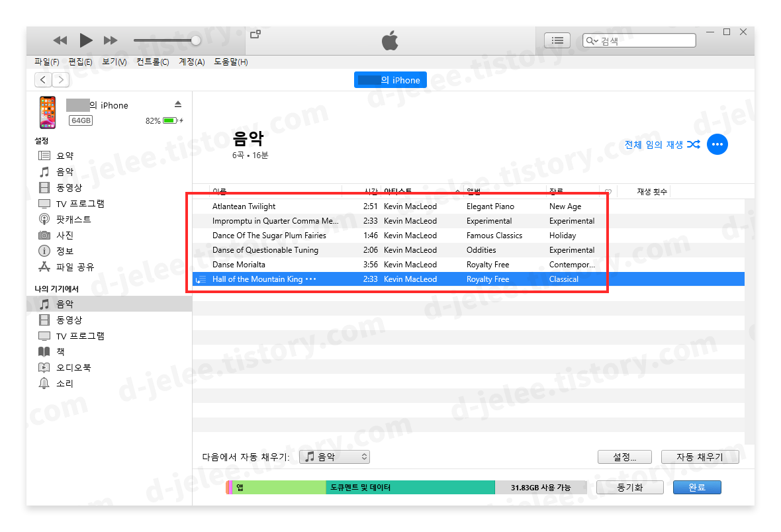The width and height of the screenshot is (781, 532).
Task: Open the mini player icon
Action: pos(255,34)
